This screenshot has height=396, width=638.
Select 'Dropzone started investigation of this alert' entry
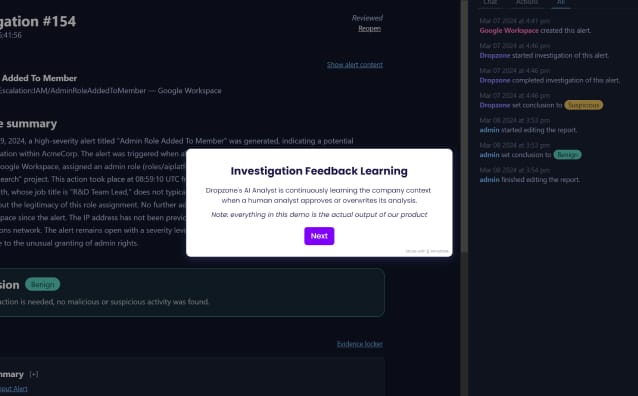coord(544,55)
